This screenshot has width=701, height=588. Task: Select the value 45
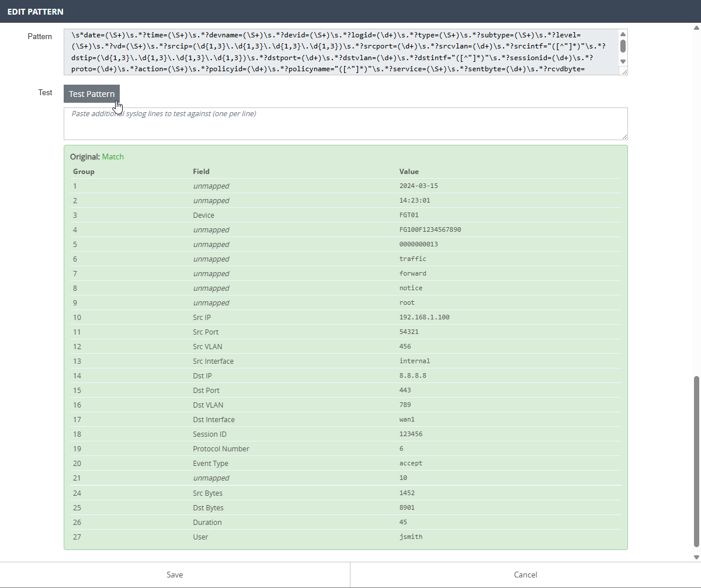coord(403,522)
